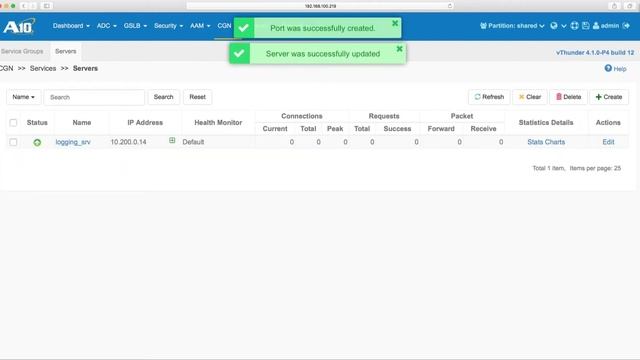Click the browser address bar

click(320, 6)
